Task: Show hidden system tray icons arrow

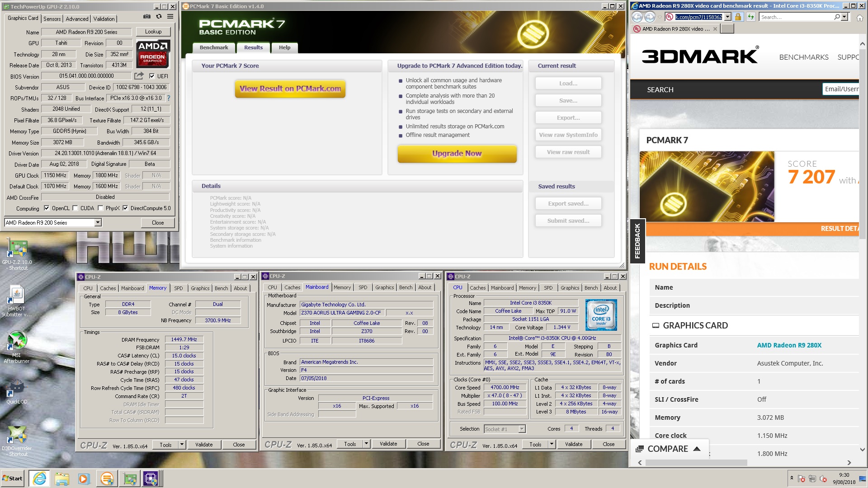Action: point(791,478)
